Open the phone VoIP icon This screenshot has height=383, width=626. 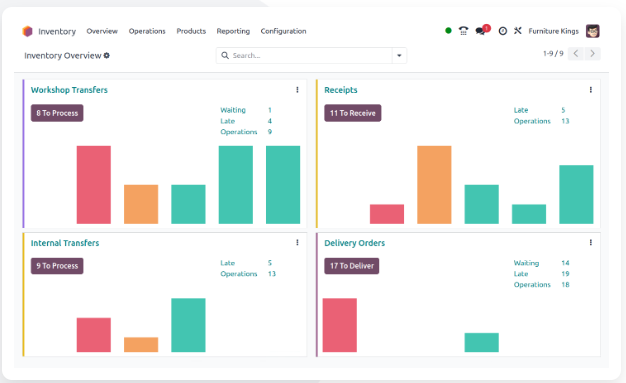[463, 31]
